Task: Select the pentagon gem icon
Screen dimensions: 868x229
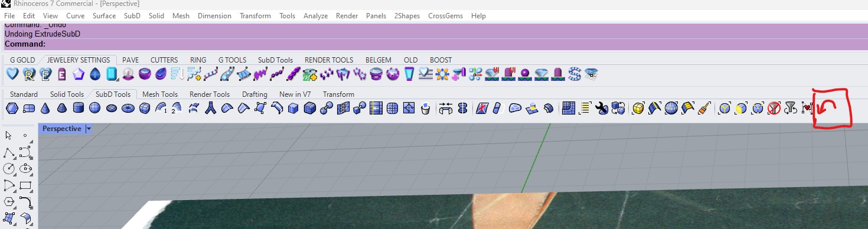Action: point(79,74)
